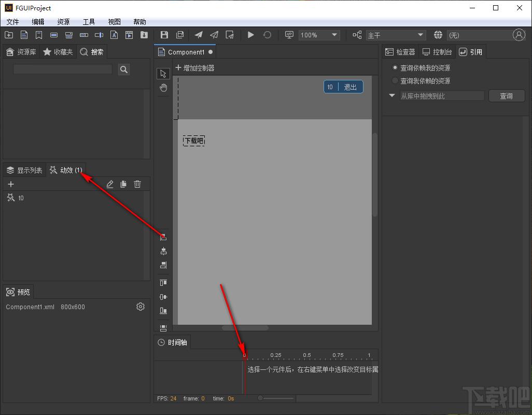
Task: Click the new movie clip icon
Action: [129, 35]
